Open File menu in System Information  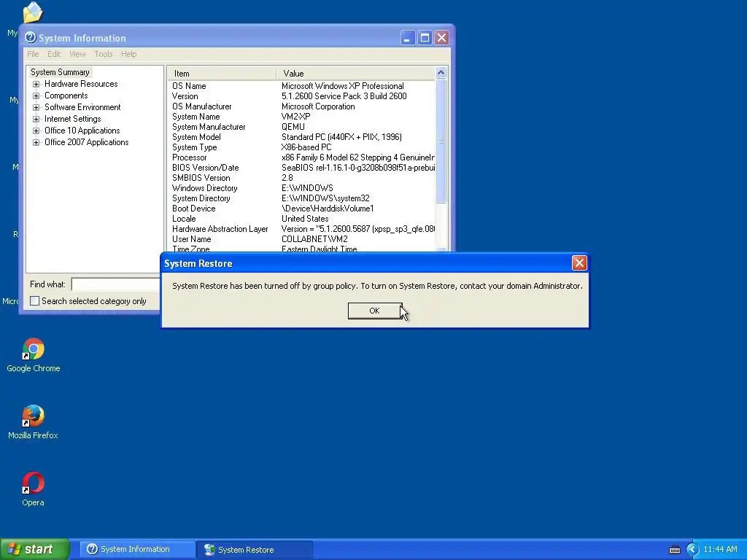[33, 54]
